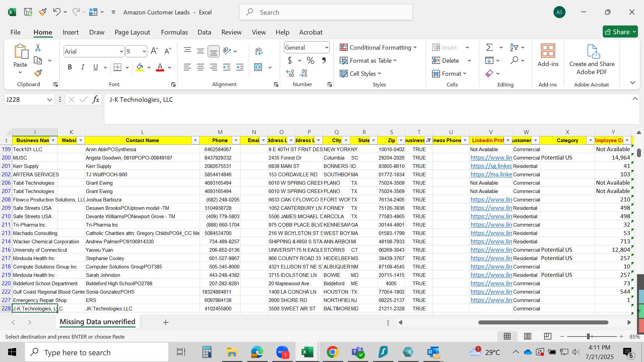This screenshot has width=644, height=362.
Task: Switch to the Data tab
Action: 204,32
